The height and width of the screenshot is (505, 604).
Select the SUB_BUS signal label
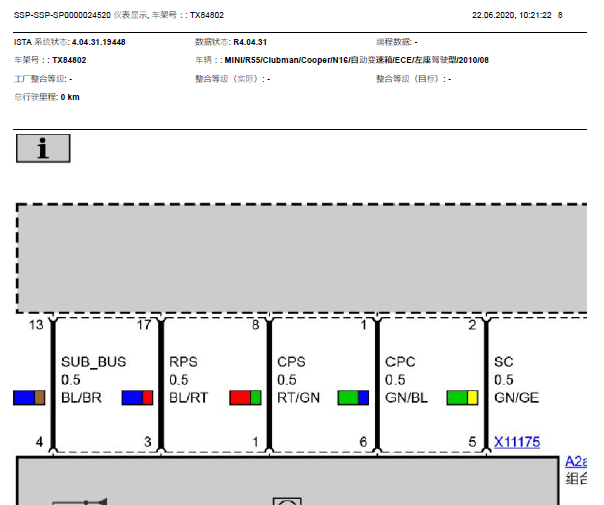[94, 362]
